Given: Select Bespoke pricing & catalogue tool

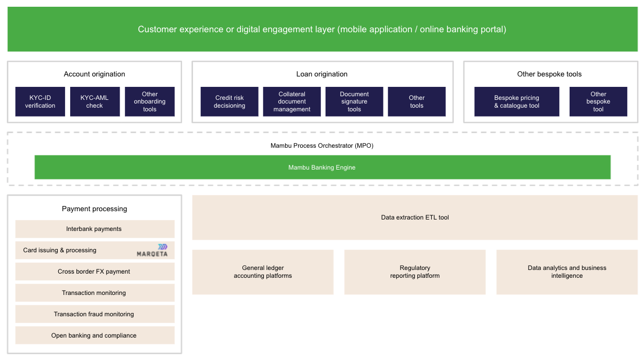Looking at the screenshot, I should click(517, 101).
